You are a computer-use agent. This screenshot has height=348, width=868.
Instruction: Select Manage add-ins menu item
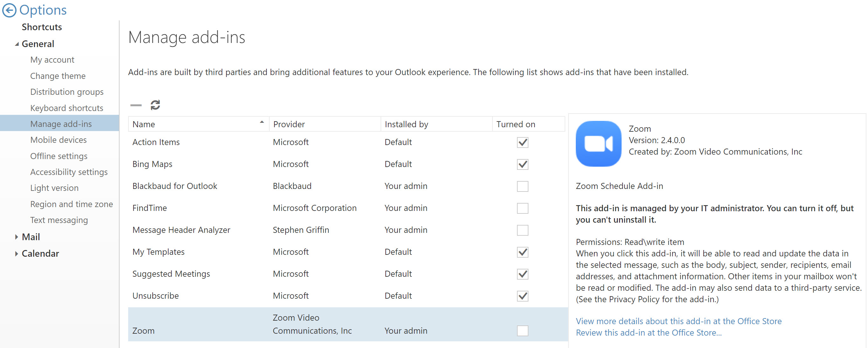pos(61,123)
